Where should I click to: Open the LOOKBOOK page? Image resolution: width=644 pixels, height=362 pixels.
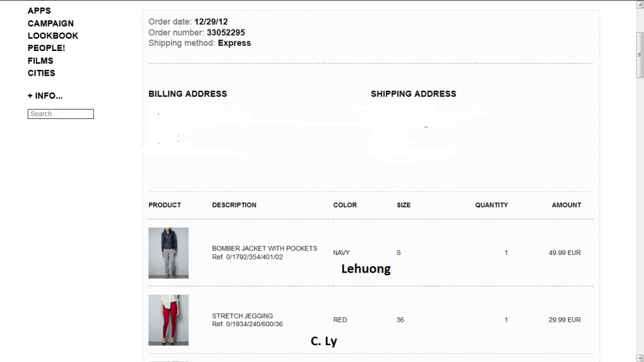(53, 36)
